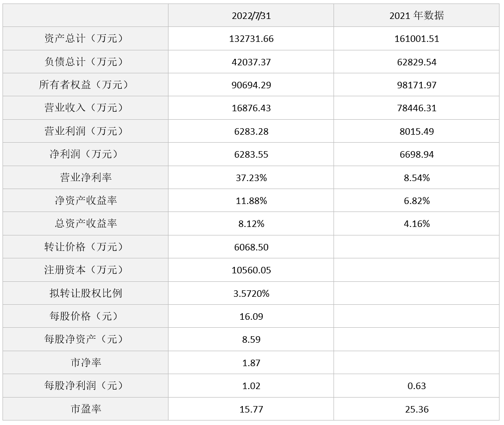Screen dimensions: 504x425
Task: Click the cell showing 132731.66
Action: [251, 39]
